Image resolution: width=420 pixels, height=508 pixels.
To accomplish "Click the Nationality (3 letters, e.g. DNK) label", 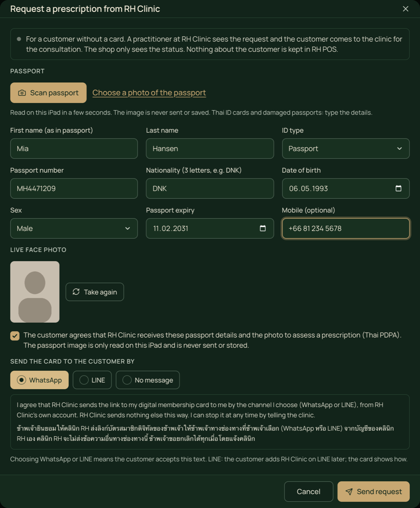I will tap(194, 170).
